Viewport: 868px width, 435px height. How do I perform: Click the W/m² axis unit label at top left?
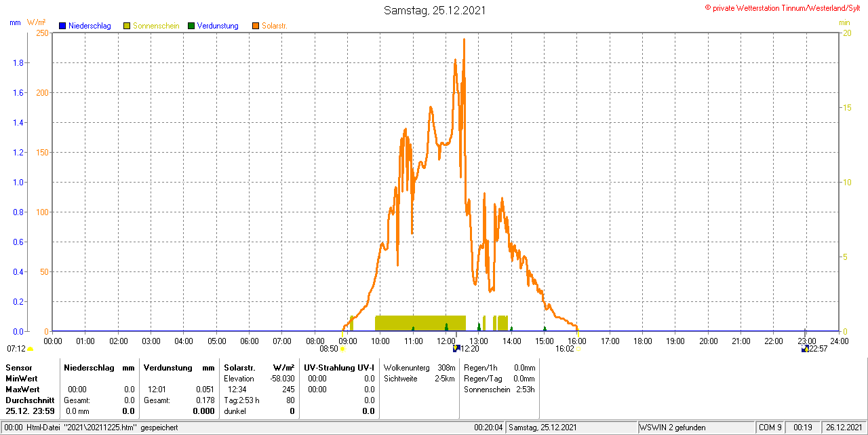click(x=37, y=23)
